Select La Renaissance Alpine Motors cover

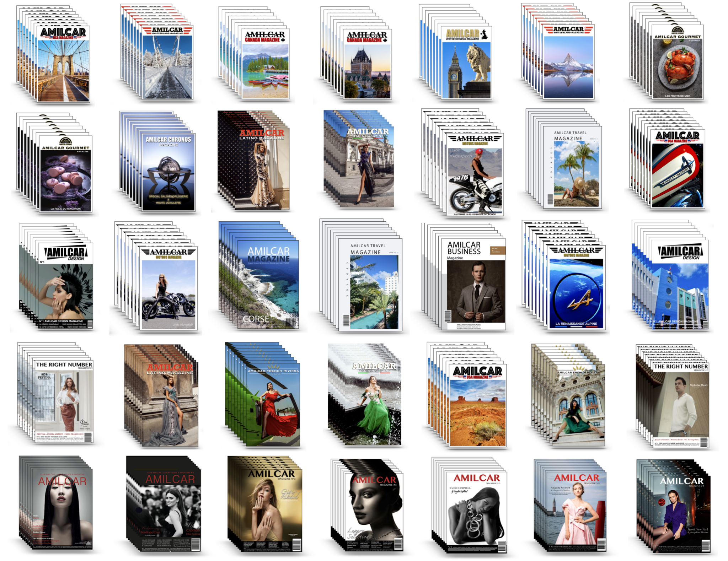[576, 288]
